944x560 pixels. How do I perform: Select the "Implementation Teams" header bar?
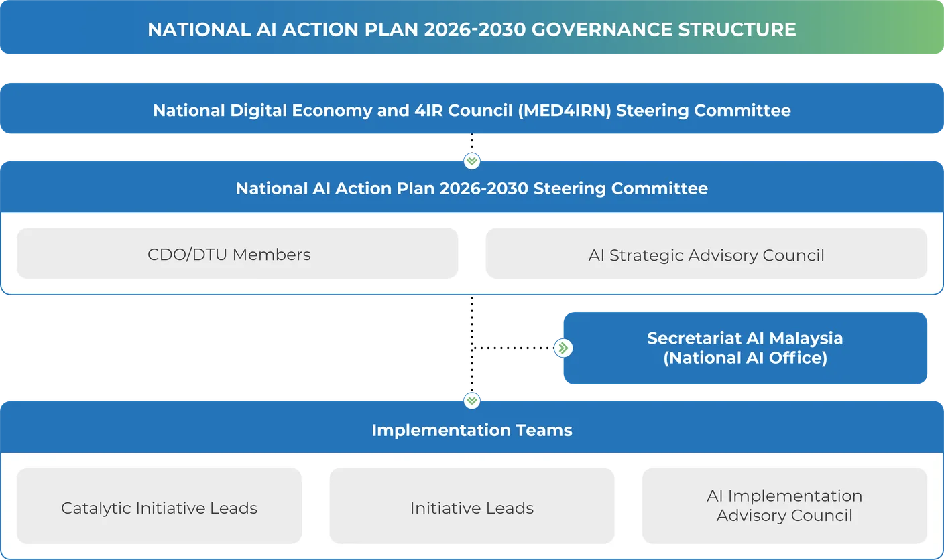[x=472, y=427]
